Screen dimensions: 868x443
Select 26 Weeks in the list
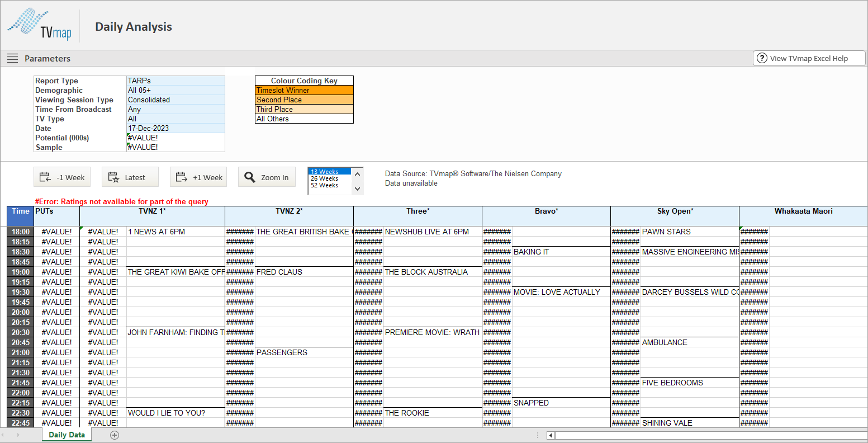[330, 178]
